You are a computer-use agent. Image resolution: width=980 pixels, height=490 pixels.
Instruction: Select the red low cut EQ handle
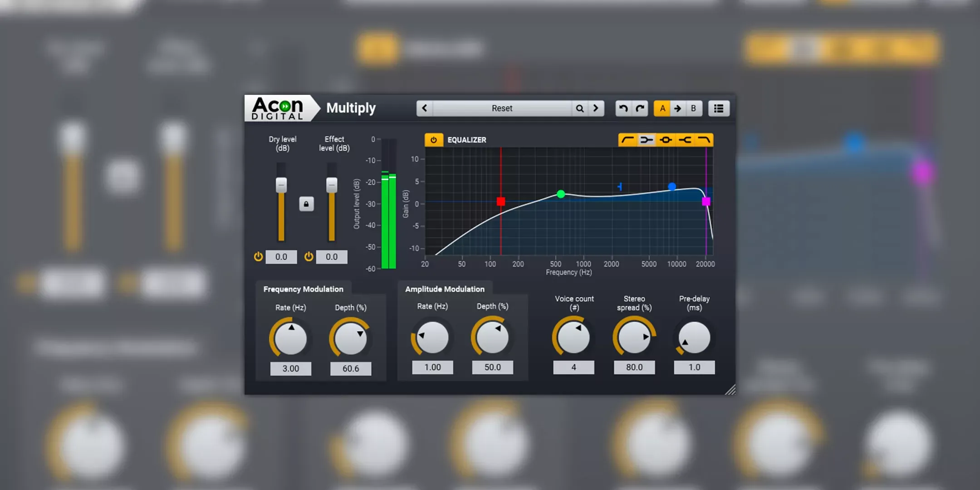(501, 201)
